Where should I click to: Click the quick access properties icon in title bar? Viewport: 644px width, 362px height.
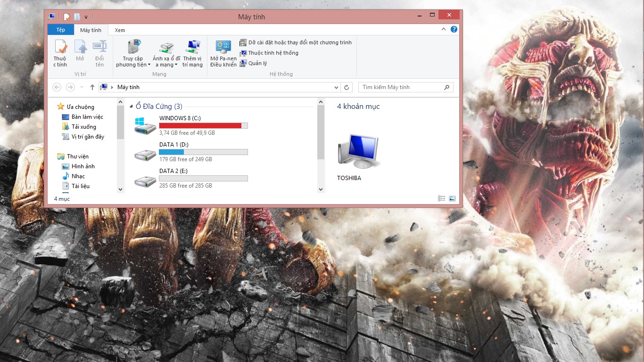pos(67,17)
